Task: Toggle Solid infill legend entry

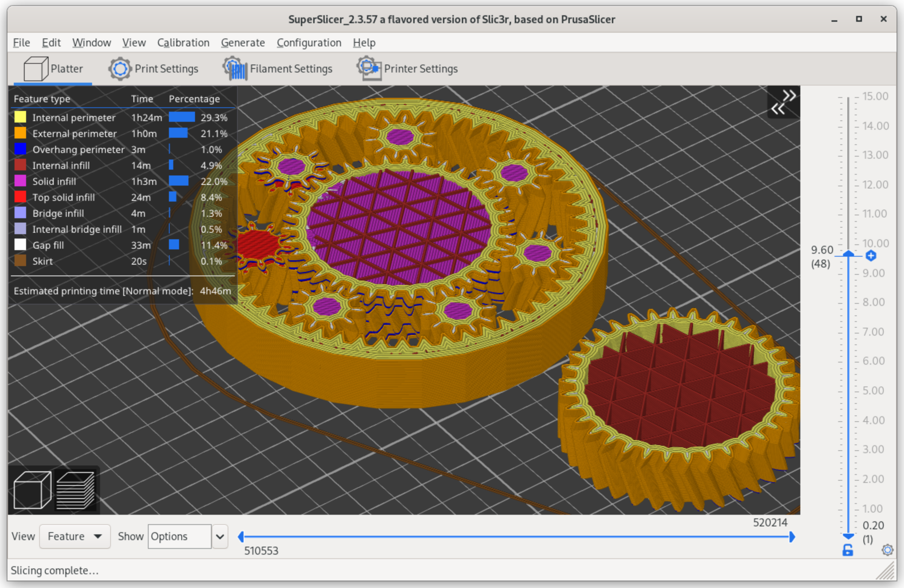Action: point(121,181)
